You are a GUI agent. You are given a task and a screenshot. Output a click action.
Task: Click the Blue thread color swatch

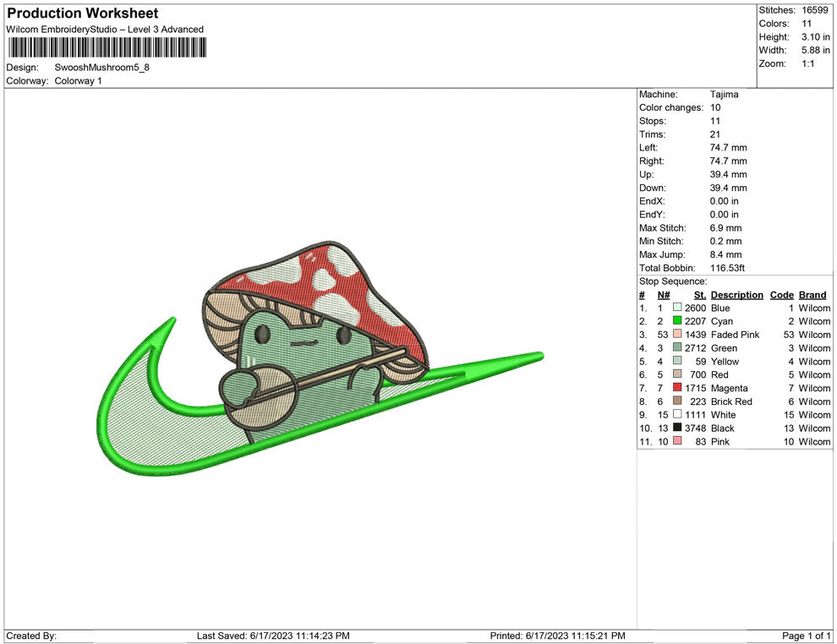click(677, 308)
